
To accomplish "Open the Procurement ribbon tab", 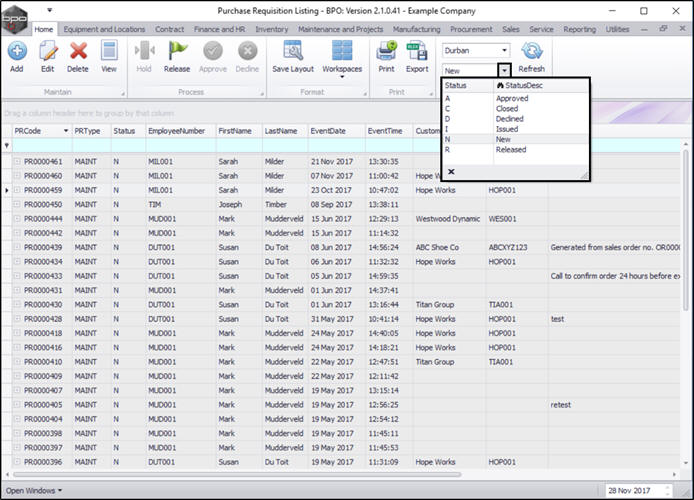I will 471,29.
